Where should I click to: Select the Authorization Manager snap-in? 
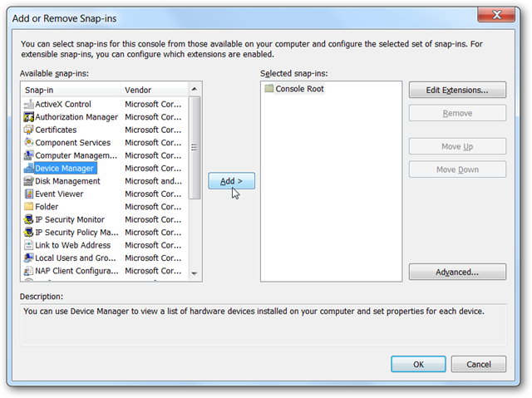pos(76,117)
